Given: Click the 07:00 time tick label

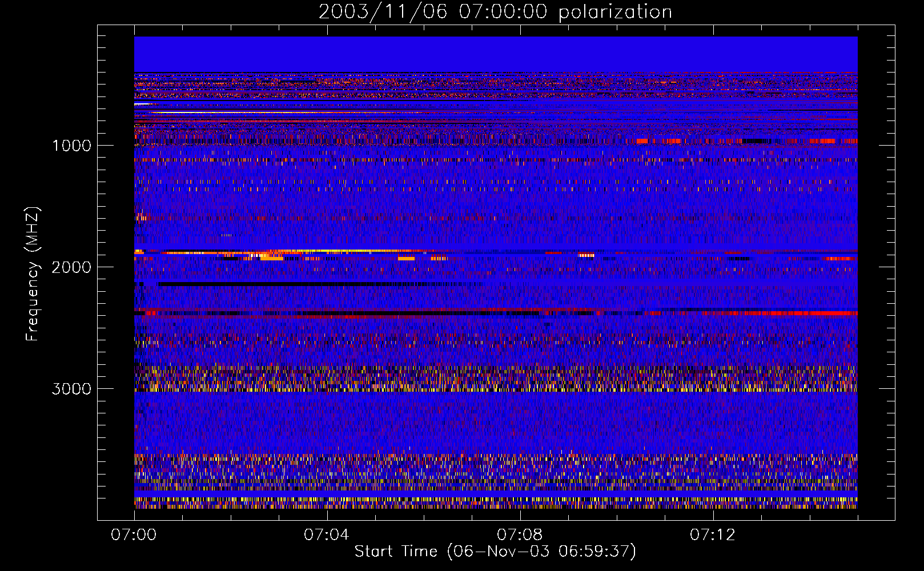Looking at the screenshot, I should [134, 535].
